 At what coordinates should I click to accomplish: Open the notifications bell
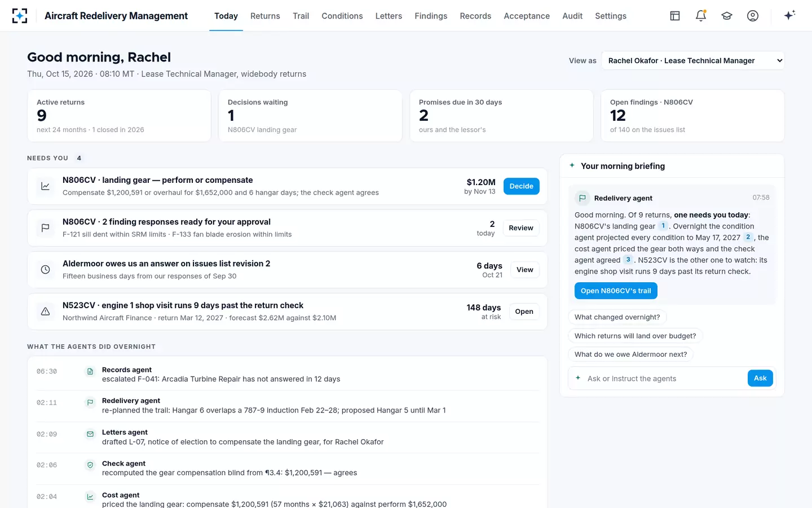coord(701,16)
